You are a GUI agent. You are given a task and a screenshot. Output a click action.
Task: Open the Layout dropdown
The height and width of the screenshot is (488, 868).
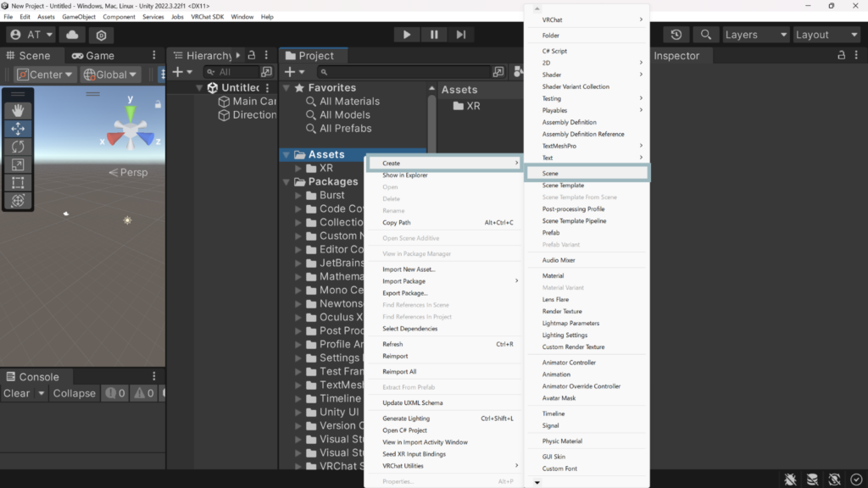[826, 35]
